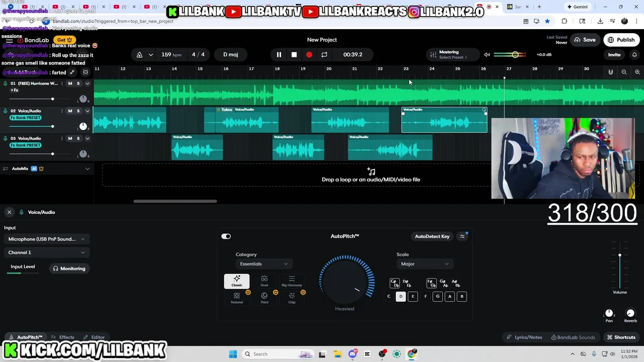Mute track 01 Hurricane

[x=70, y=83]
